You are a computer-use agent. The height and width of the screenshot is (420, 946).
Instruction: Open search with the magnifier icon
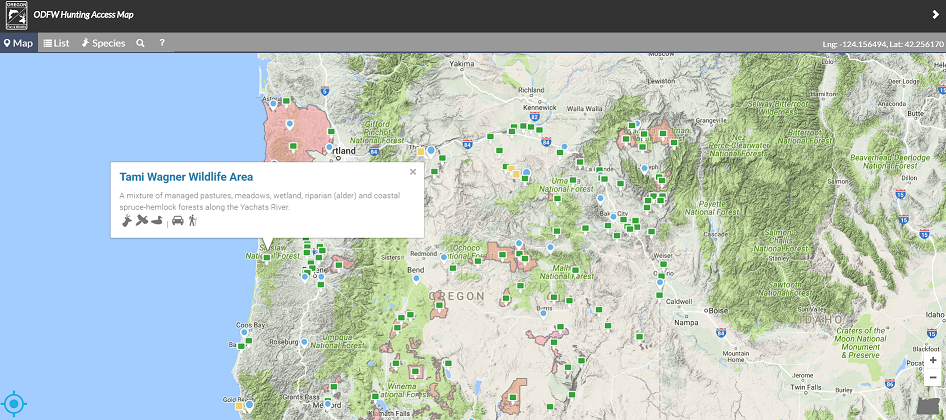[141, 43]
